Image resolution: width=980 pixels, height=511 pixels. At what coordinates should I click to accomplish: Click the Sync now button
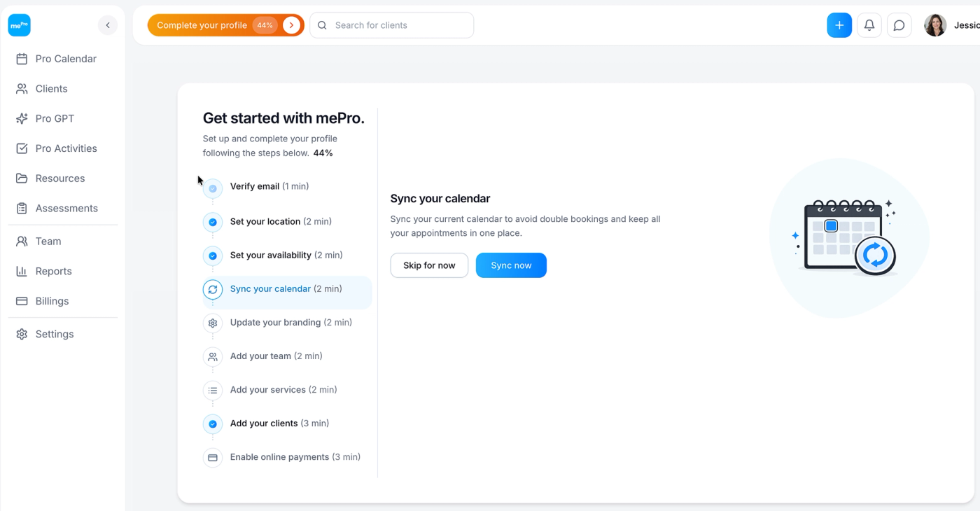(511, 265)
